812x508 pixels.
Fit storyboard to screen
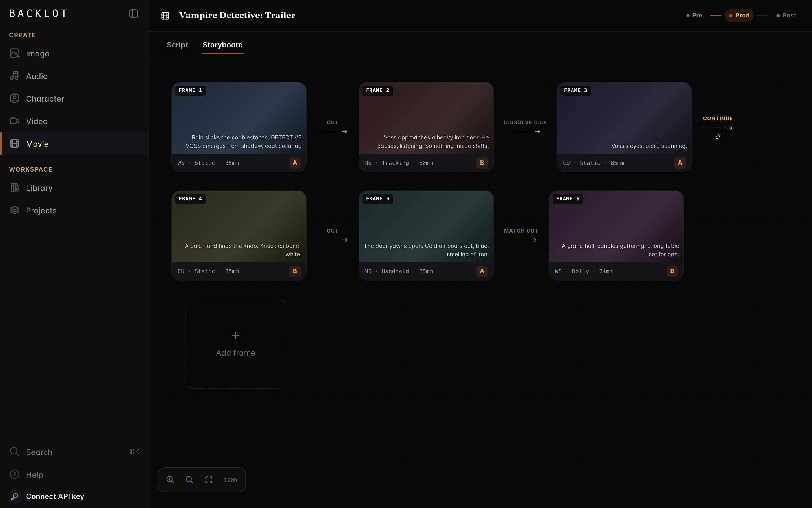pos(209,480)
